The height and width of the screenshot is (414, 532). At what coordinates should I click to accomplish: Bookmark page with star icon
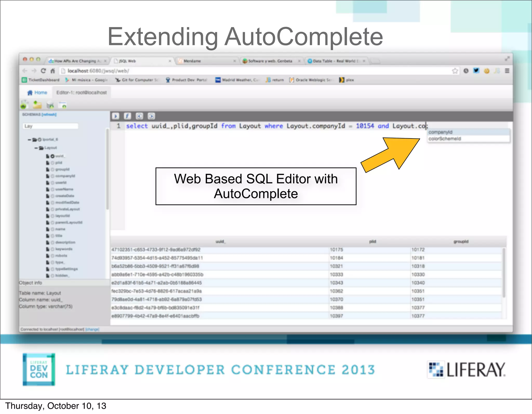[455, 71]
